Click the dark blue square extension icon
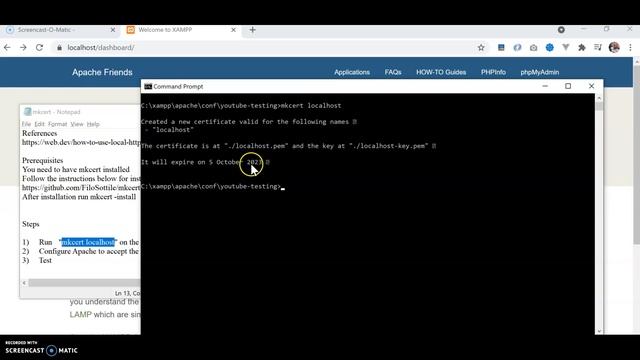The width and height of the screenshot is (640, 360). (x=501, y=48)
